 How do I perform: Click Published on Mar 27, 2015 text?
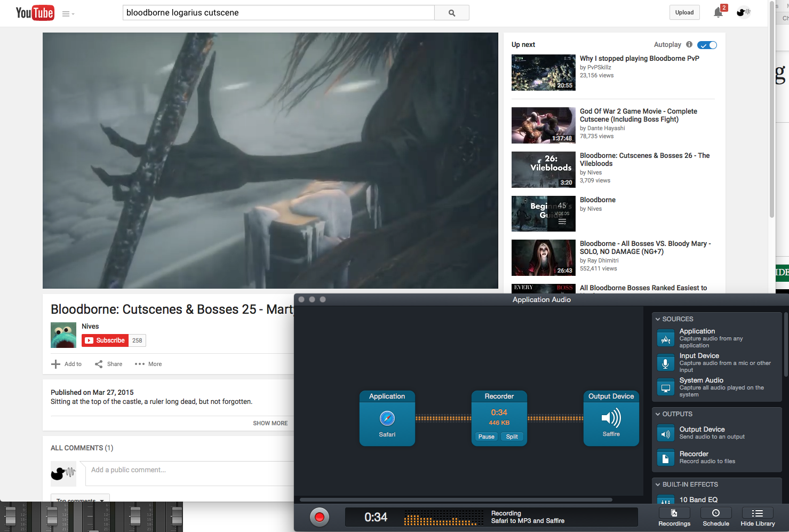click(x=92, y=392)
